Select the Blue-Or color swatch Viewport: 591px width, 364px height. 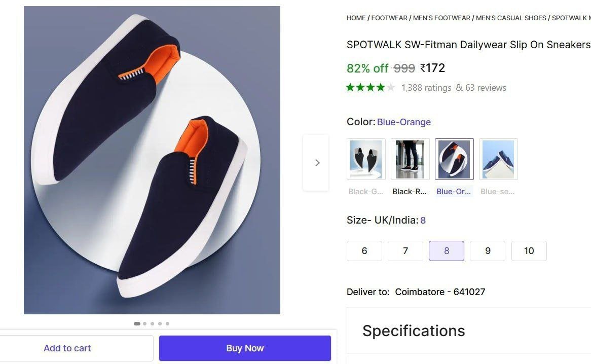(454, 159)
